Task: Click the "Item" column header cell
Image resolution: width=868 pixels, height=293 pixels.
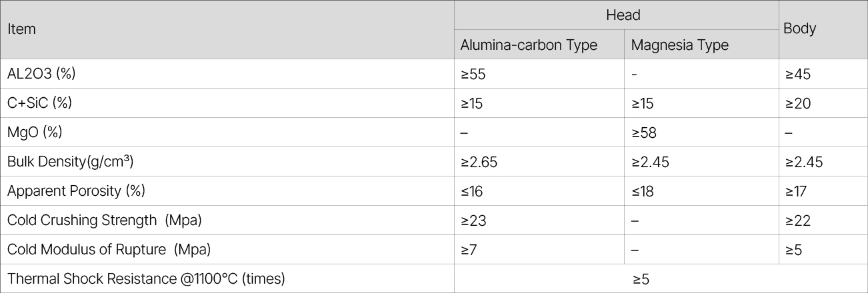Action: pos(22,29)
